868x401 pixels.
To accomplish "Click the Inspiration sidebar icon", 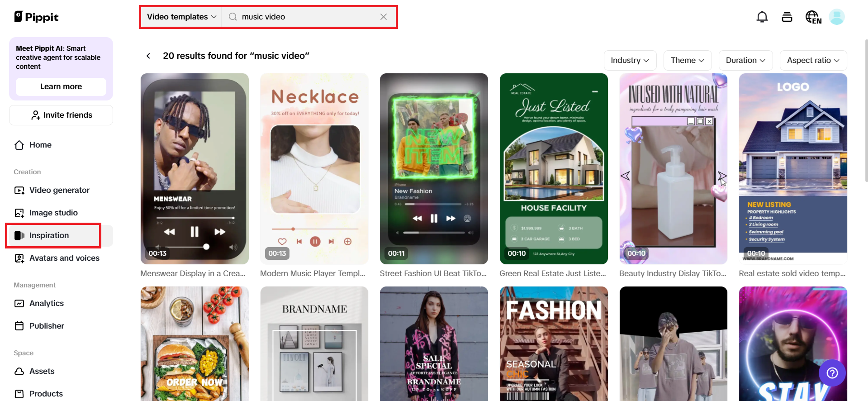I will click(x=19, y=235).
